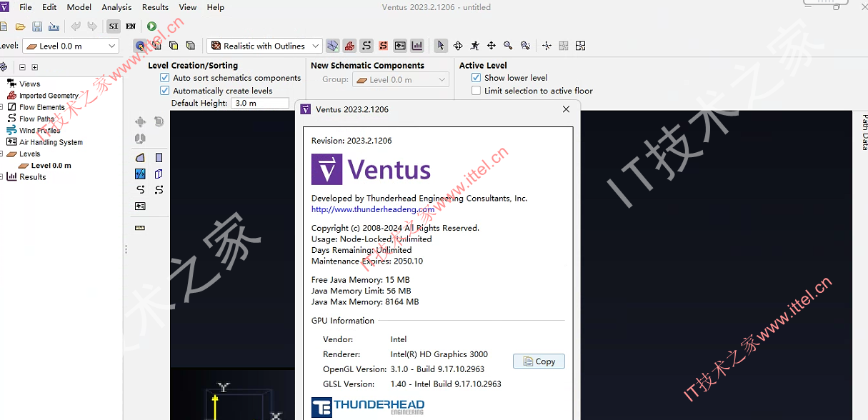
Task: Open the Path Data side tab
Action: pyautogui.click(x=864, y=131)
